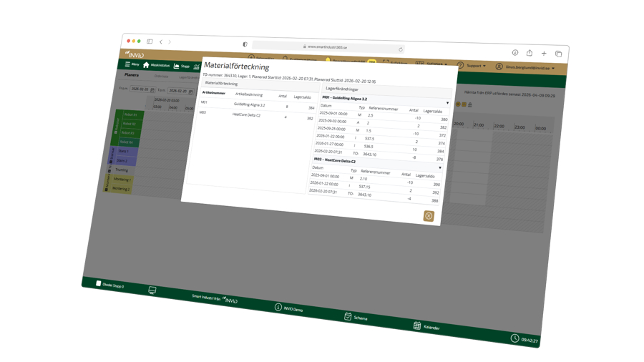Click the clock icon in footer
This screenshot has height=362, width=644.
pos(514,338)
